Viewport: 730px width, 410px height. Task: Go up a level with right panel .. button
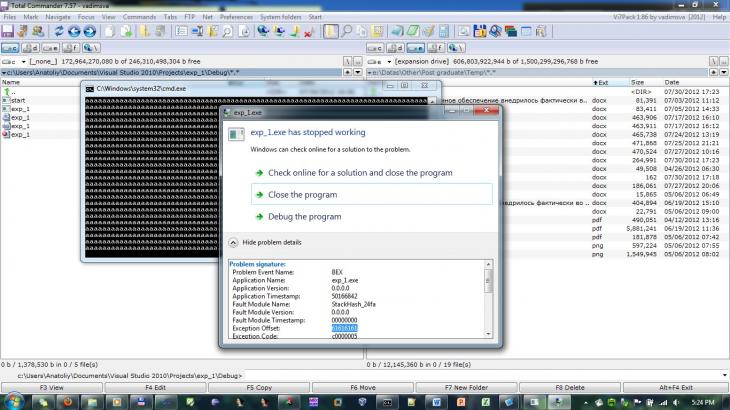(x=723, y=61)
